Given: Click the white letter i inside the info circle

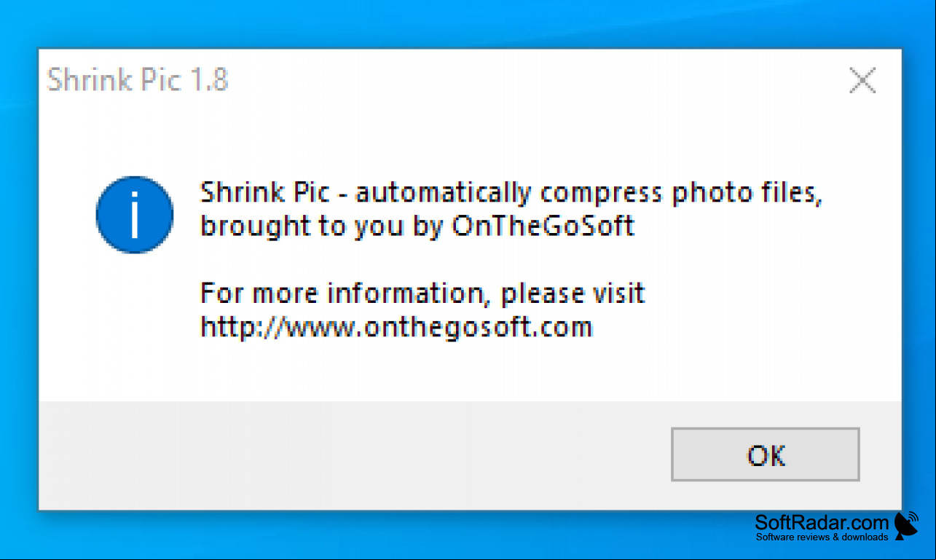Looking at the screenshot, I should (135, 215).
